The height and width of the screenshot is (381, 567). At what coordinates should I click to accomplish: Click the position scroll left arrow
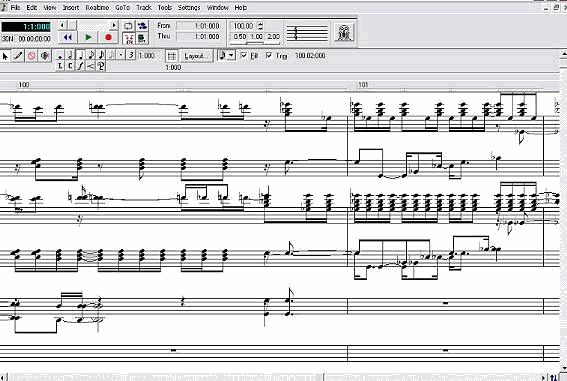click(x=62, y=25)
